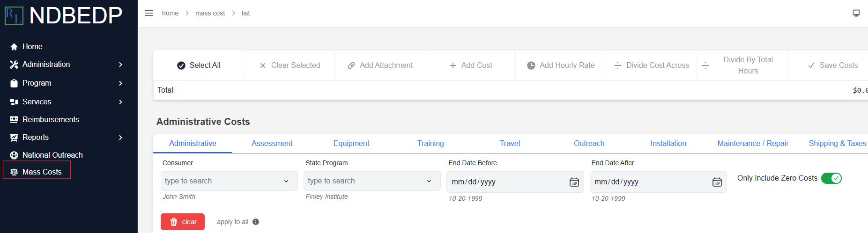Switch to the Equipment tab

351,144
